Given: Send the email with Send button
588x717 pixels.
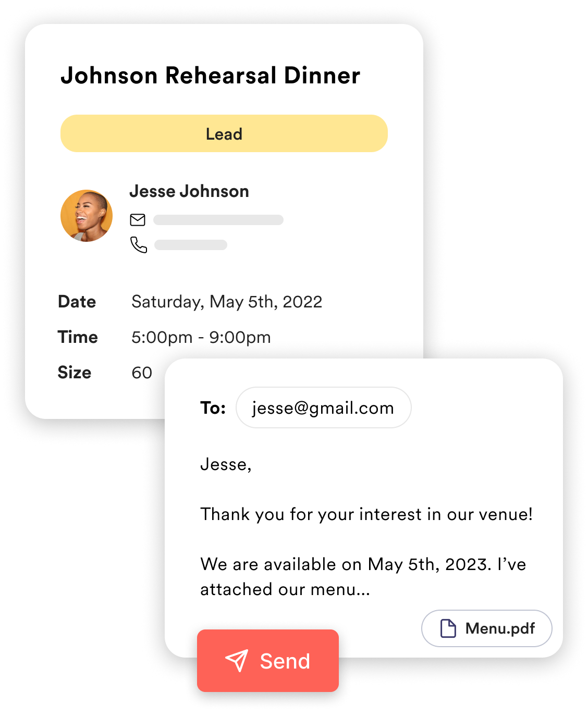Looking at the screenshot, I should 268,661.
